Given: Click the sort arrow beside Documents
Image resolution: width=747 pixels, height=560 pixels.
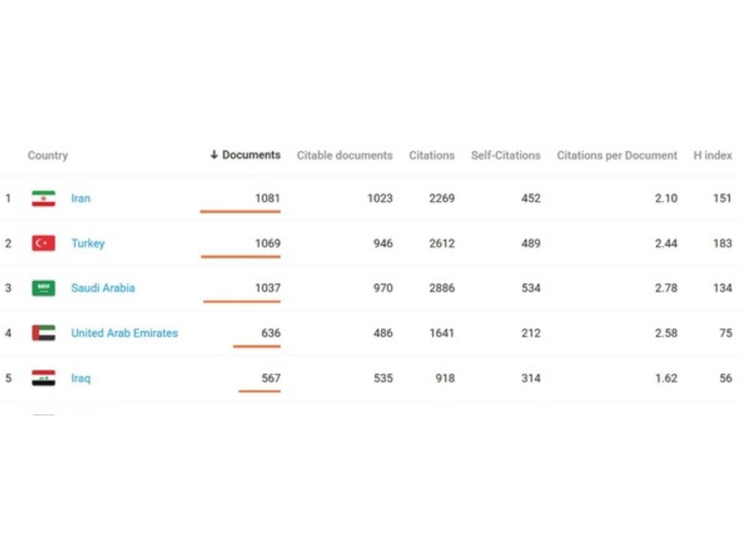Looking at the screenshot, I should [x=214, y=155].
